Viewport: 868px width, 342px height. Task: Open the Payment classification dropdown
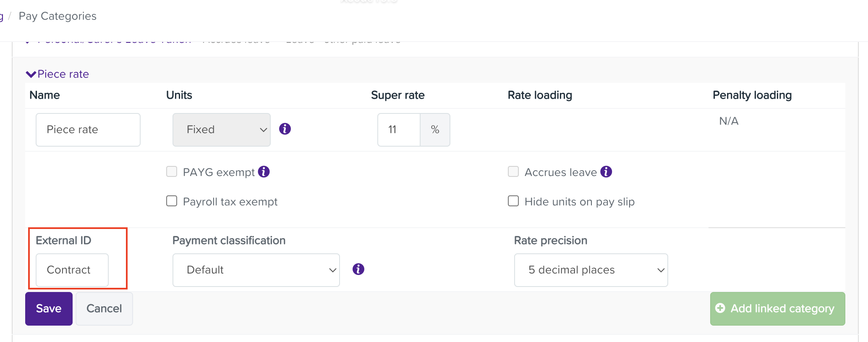click(x=256, y=270)
